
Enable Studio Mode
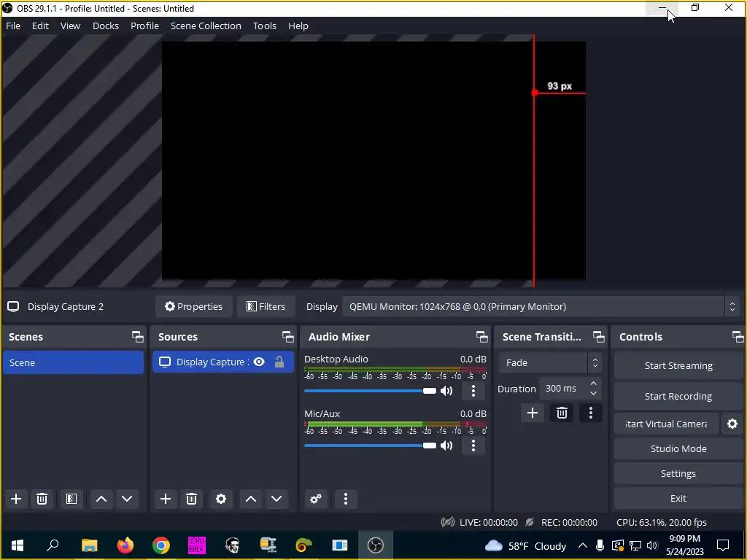(678, 448)
